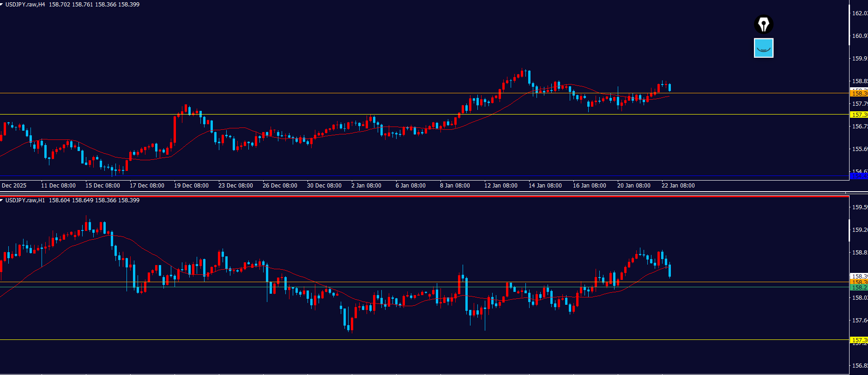This screenshot has height=375, width=868.
Task: Click the pen nib icon
Action: point(764,24)
